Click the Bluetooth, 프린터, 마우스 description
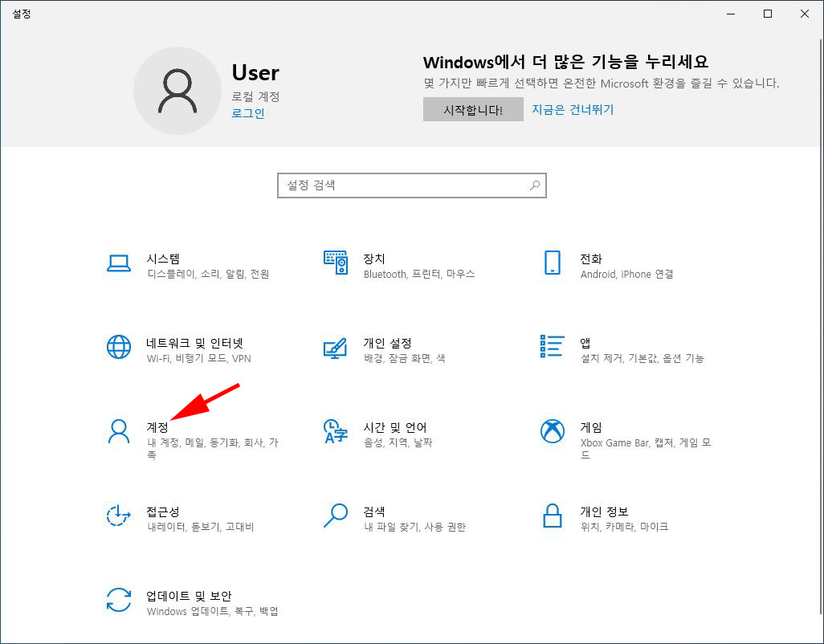 (x=419, y=274)
